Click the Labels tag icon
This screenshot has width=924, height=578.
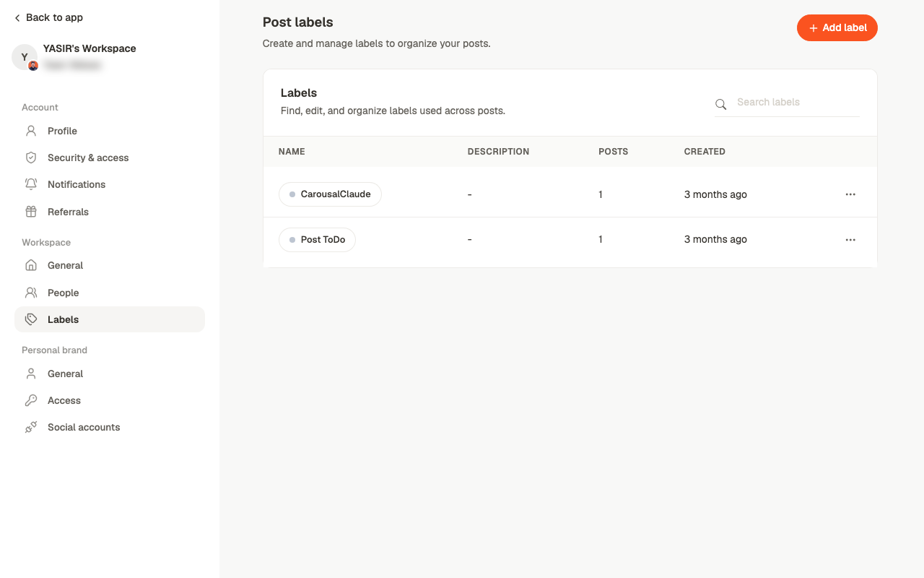click(31, 319)
